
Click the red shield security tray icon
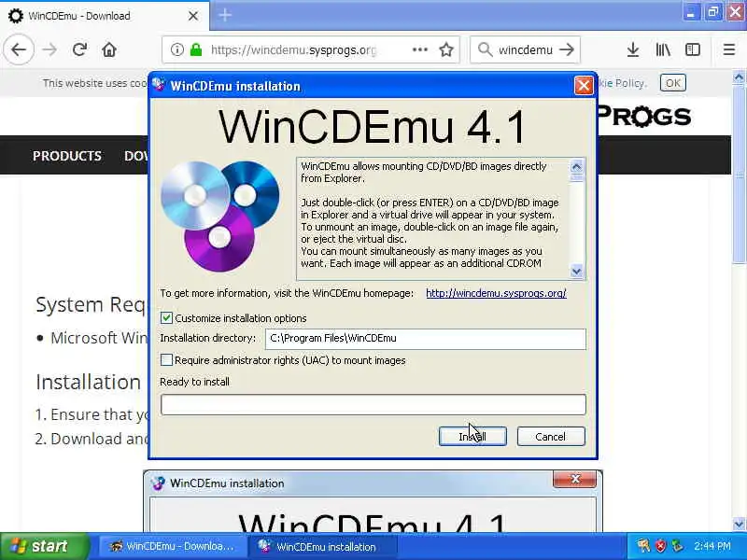coord(660,546)
